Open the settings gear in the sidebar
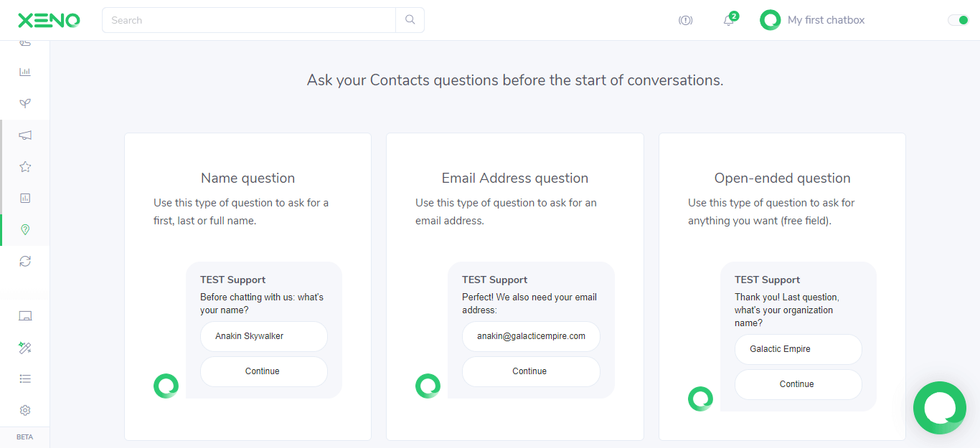The height and width of the screenshot is (448, 980). click(25, 410)
